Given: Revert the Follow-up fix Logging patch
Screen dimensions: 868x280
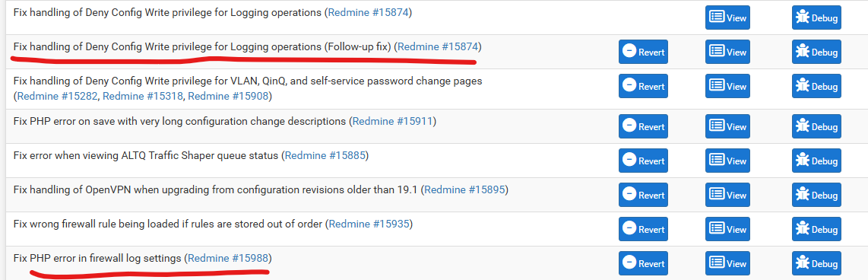Looking at the screenshot, I should coord(643,52).
